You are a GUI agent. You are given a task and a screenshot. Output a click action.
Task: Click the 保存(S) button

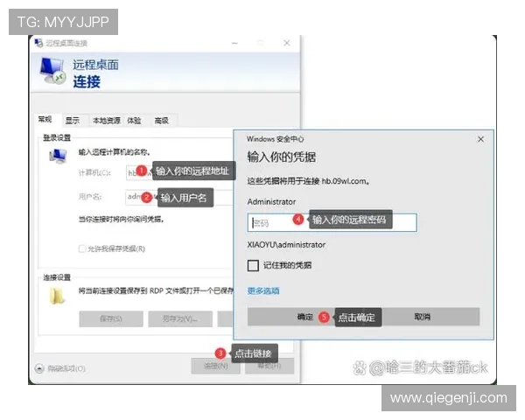[111, 318]
